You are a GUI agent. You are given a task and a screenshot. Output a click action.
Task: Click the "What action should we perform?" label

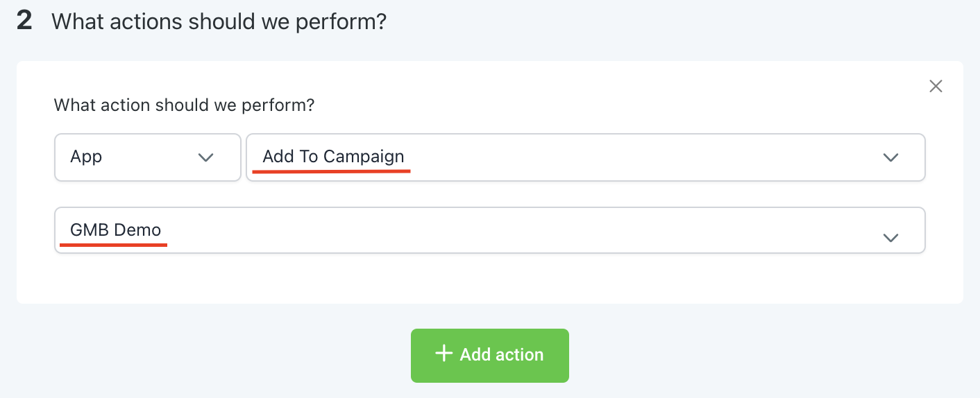pyautogui.click(x=184, y=105)
